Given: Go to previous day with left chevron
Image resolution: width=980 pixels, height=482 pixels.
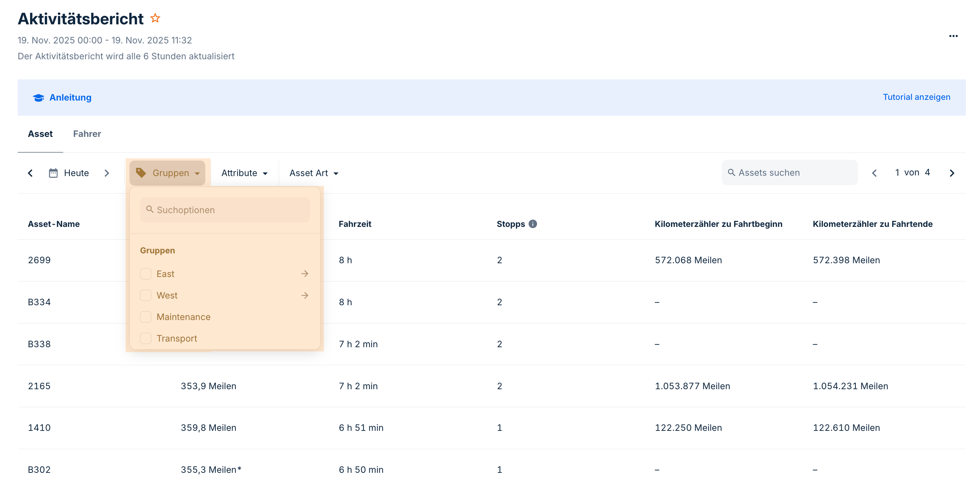Looking at the screenshot, I should click(30, 173).
